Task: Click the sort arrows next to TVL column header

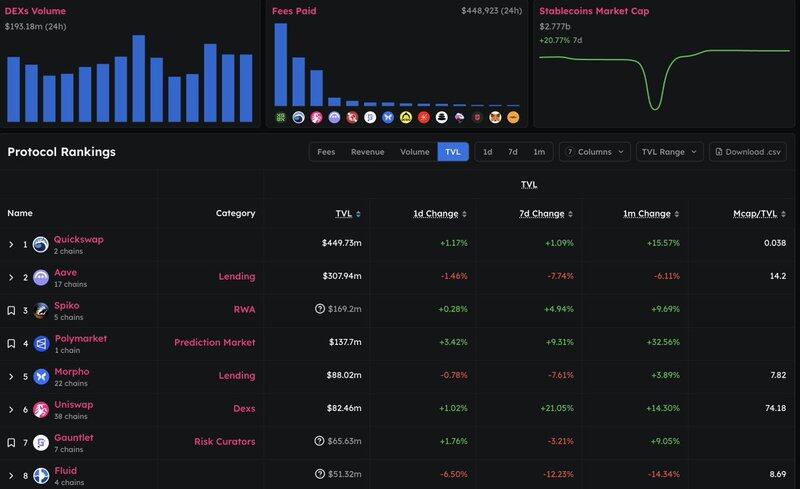Action: tap(358, 214)
